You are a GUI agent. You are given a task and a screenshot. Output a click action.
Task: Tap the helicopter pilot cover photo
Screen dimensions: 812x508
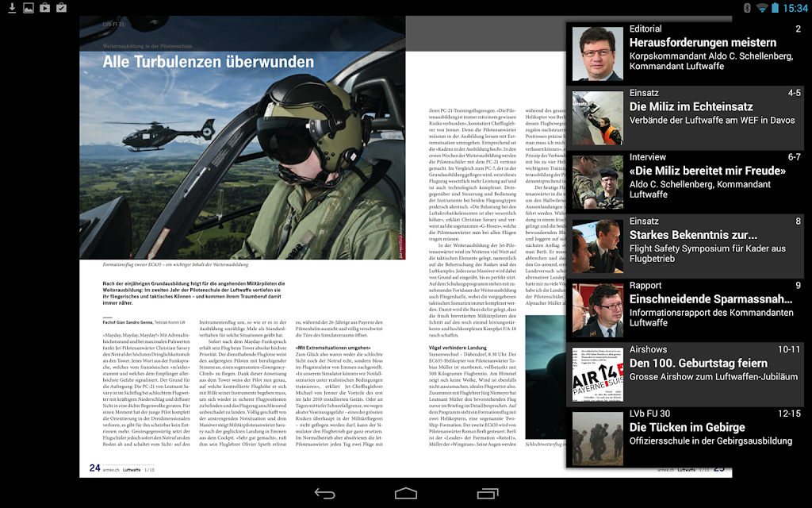(x=243, y=137)
